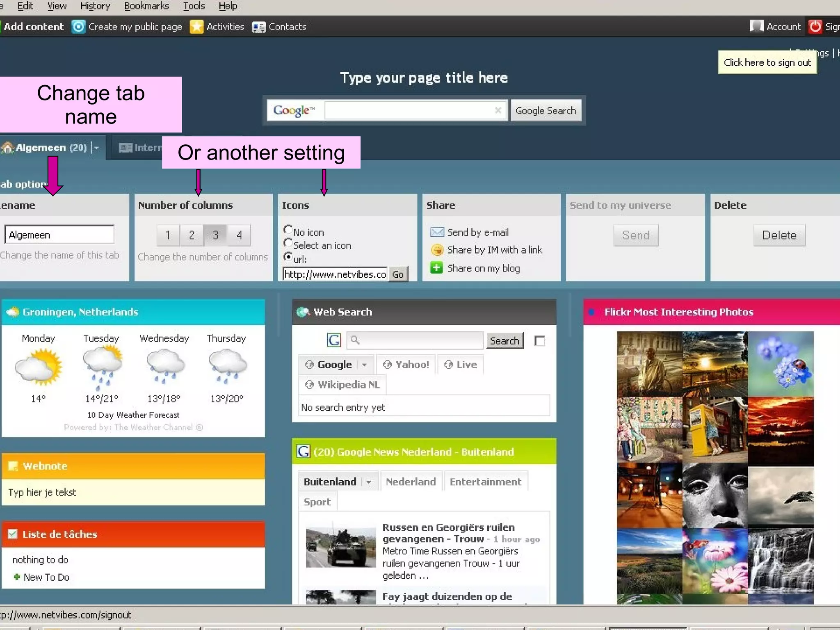Switch to the Nederland news tab
Viewport: 840px width, 630px height.
point(411,482)
